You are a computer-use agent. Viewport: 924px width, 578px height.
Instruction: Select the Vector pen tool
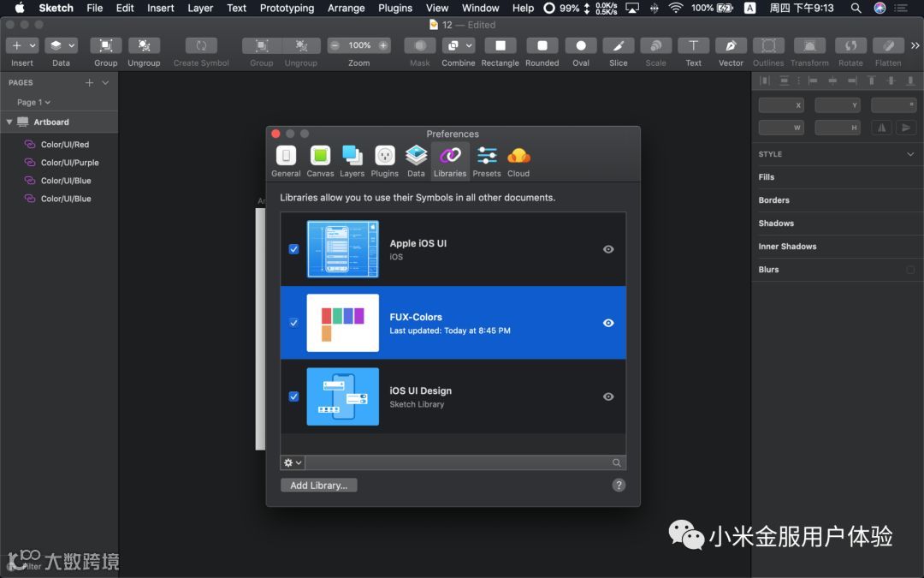point(731,45)
